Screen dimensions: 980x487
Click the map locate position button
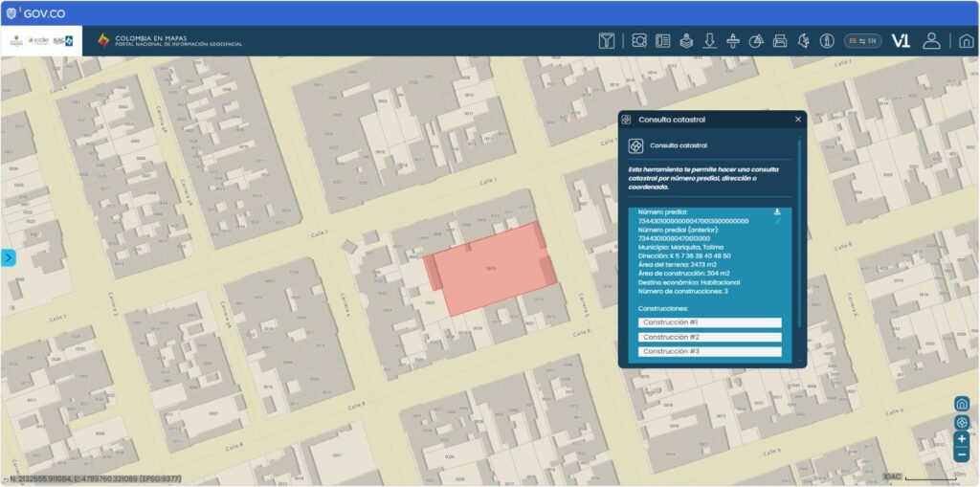(x=962, y=423)
